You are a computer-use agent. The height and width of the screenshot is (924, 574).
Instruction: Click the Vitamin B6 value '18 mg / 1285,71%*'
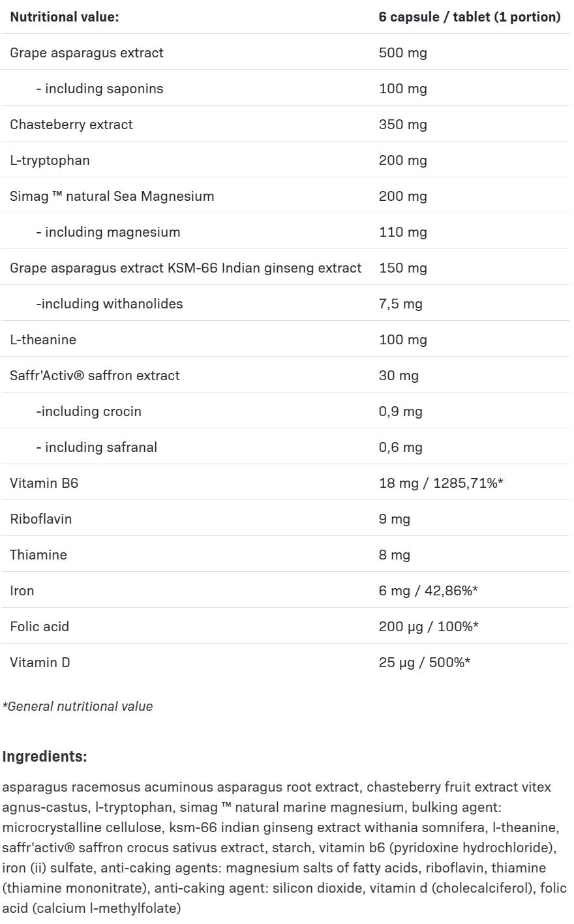(x=440, y=483)
